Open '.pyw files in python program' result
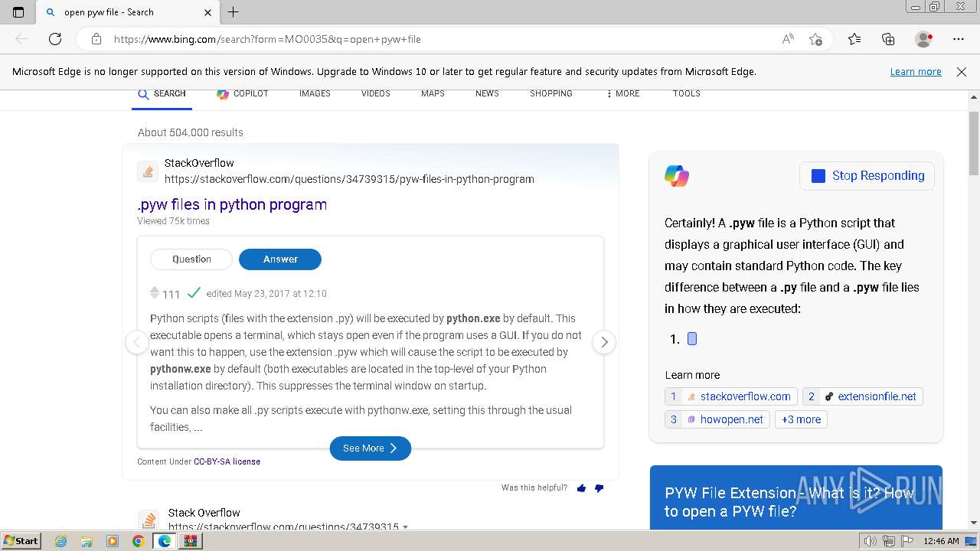Screen dimensions: 980x551 point(232,204)
